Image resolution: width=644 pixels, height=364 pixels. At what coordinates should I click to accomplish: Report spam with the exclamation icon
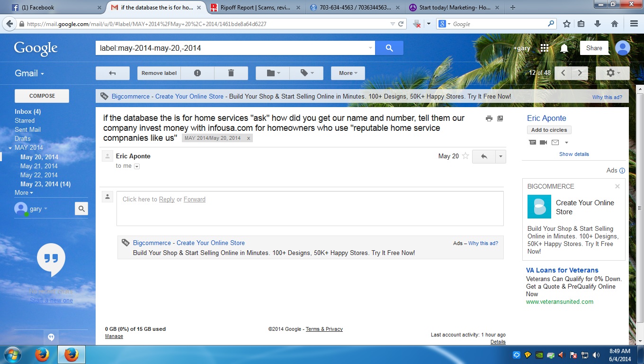(x=197, y=73)
